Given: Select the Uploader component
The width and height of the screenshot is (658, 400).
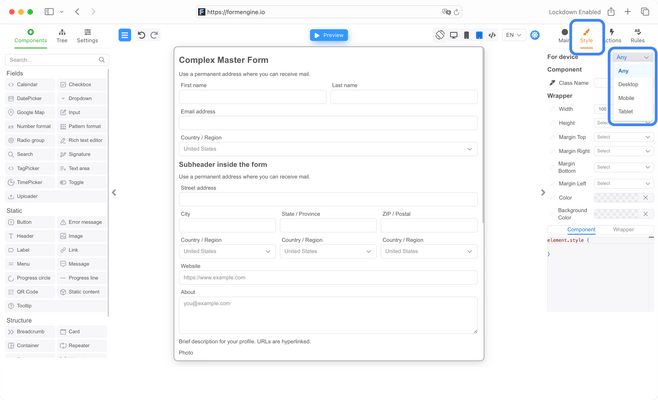Looking at the screenshot, I should (56, 196).
